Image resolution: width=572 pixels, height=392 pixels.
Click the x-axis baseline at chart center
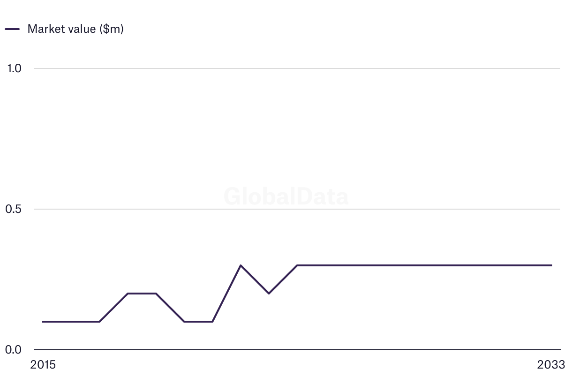pyautogui.click(x=297, y=350)
